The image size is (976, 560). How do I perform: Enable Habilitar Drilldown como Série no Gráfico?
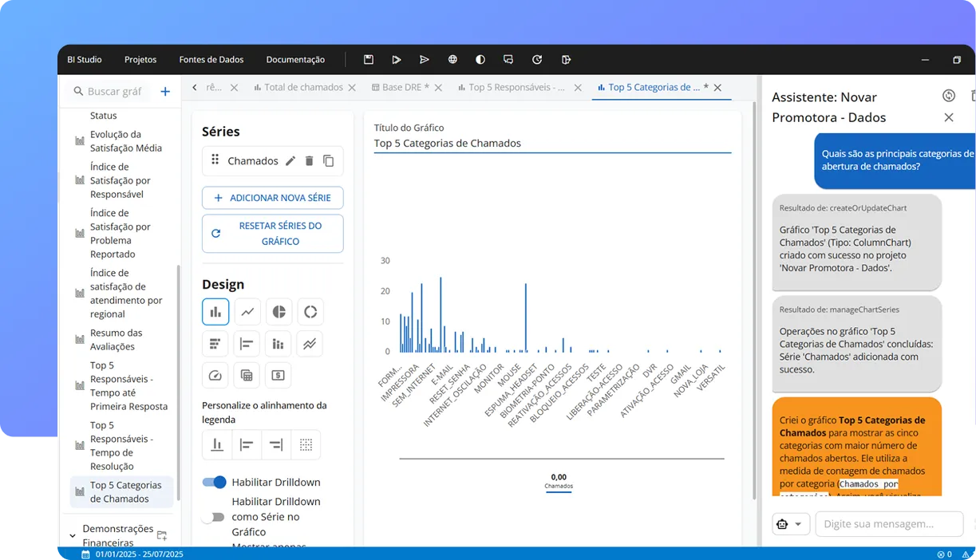(x=212, y=516)
